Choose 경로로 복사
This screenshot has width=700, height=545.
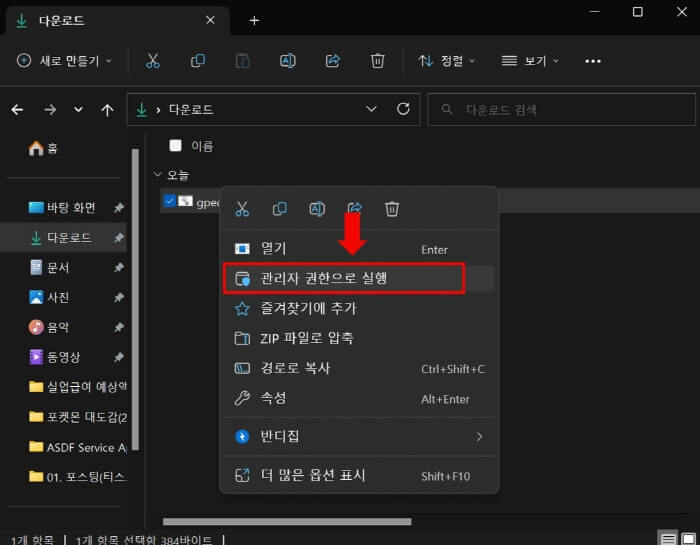click(360, 368)
